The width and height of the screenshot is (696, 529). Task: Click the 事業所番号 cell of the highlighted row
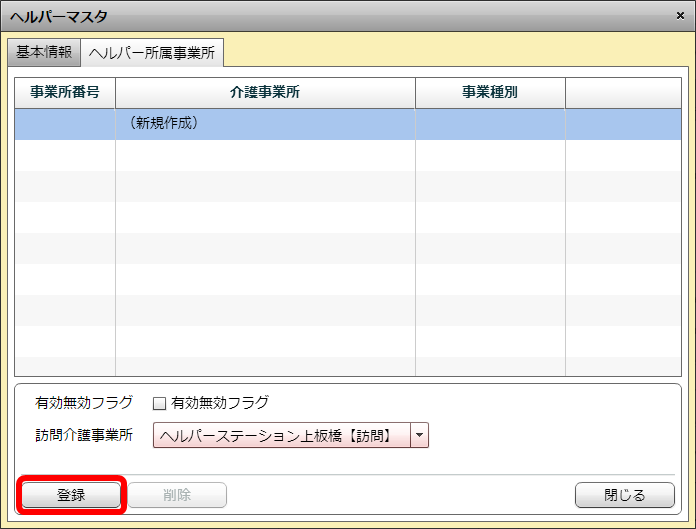[x=65, y=124]
